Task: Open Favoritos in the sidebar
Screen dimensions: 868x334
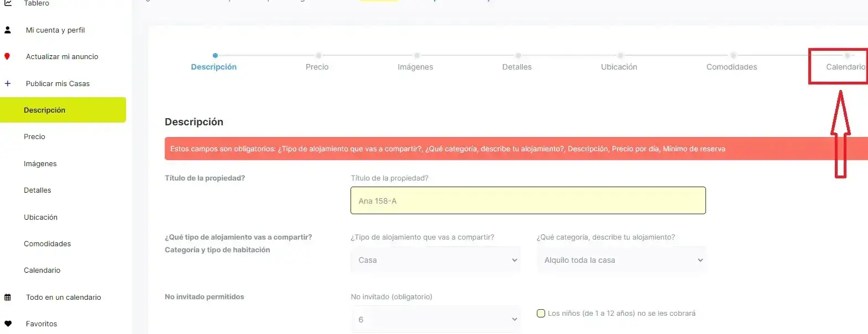Action: coord(41,324)
